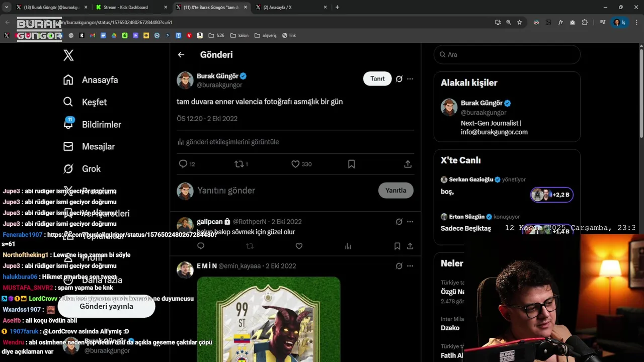
Task: Click the repost icon with count 1
Action: pyautogui.click(x=239, y=164)
